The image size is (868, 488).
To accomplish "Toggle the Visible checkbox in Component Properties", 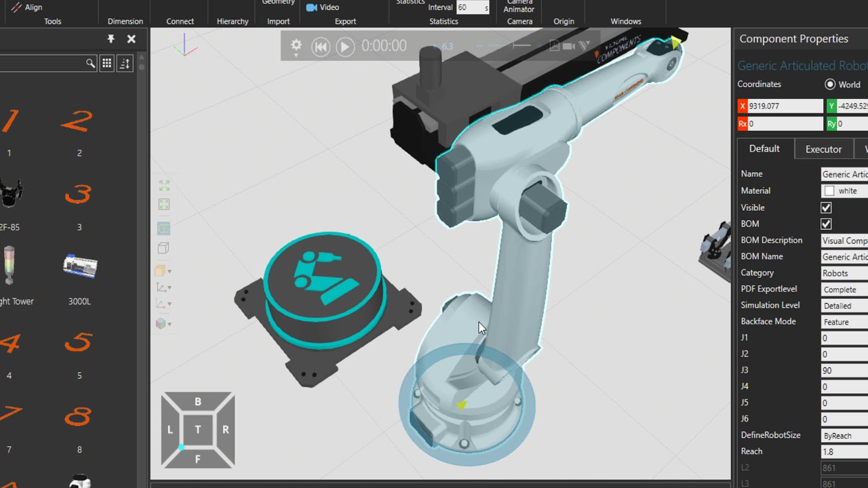I will click(x=826, y=207).
